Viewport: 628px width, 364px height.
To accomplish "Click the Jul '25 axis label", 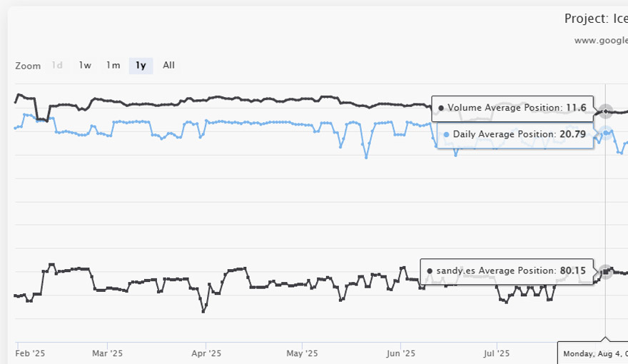I will coord(497,353).
